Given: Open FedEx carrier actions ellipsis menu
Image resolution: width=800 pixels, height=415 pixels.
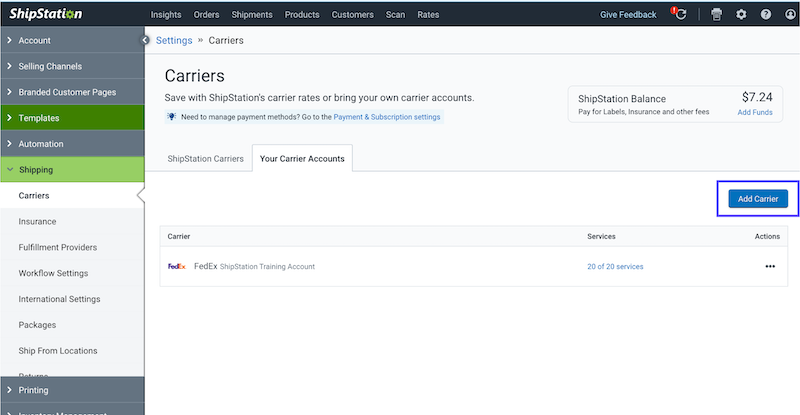Looking at the screenshot, I should 769,267.
